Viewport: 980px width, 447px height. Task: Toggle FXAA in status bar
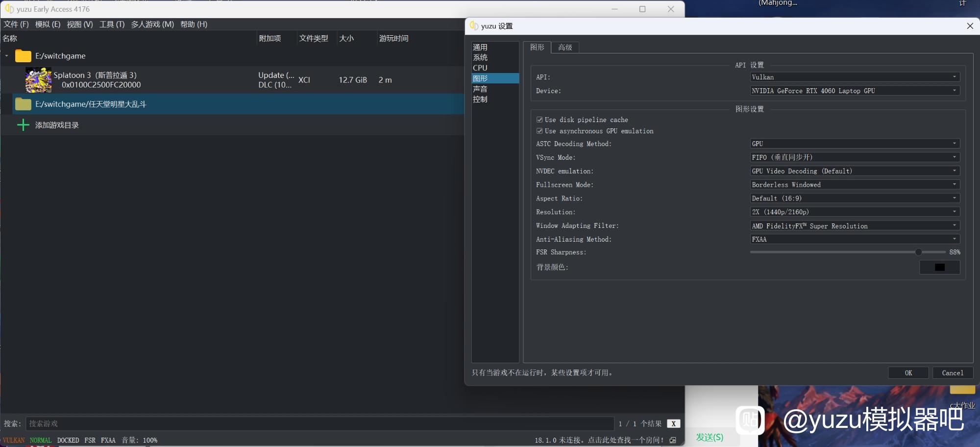pyautogui.click(x=108, y=440)
